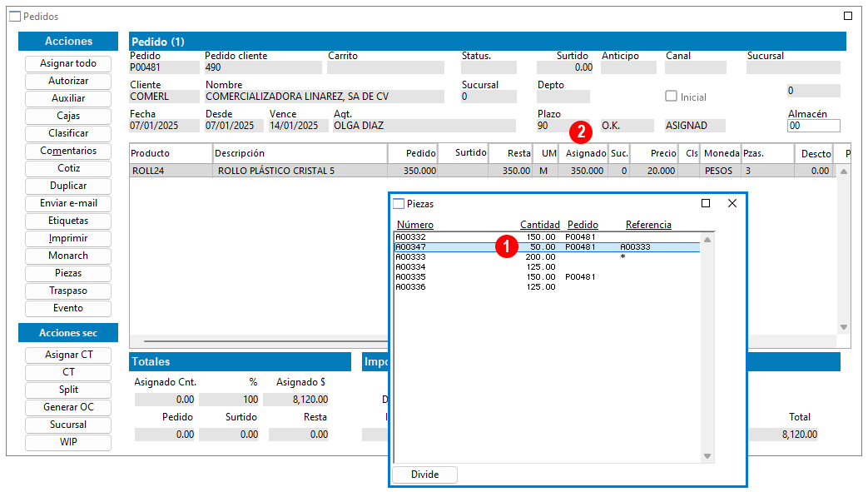Select piece row A00333 in Piezas list
The height and width of the screenshot is (492, 868).
[547, 257]
